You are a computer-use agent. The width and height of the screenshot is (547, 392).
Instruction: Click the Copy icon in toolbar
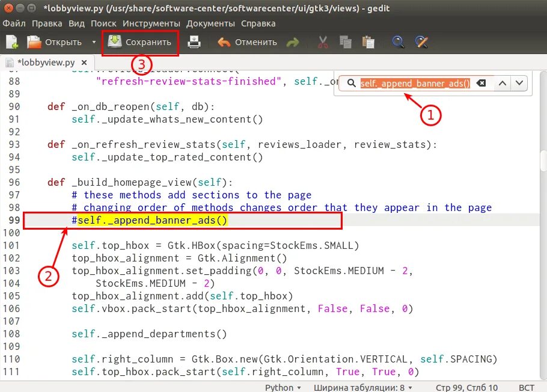(x=346, y=42)
